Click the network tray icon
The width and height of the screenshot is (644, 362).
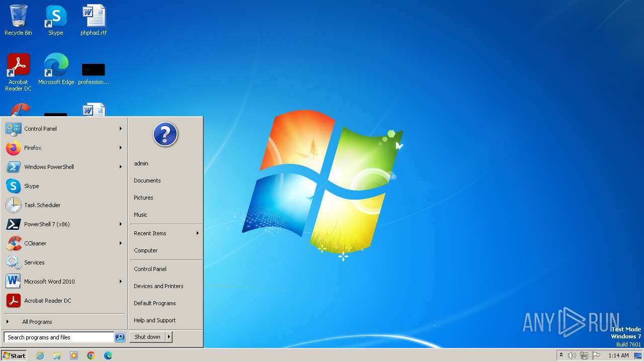pyautogui.click(x=584, y=355)
